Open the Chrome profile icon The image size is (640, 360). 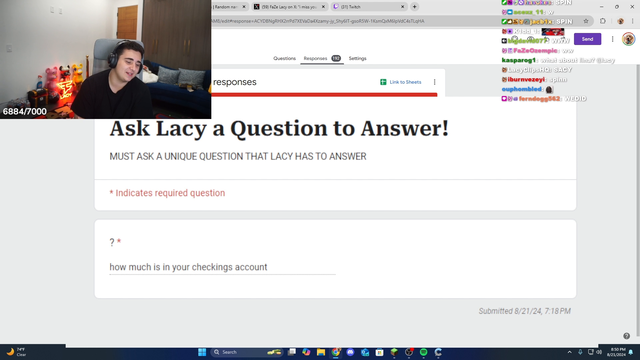620,21
